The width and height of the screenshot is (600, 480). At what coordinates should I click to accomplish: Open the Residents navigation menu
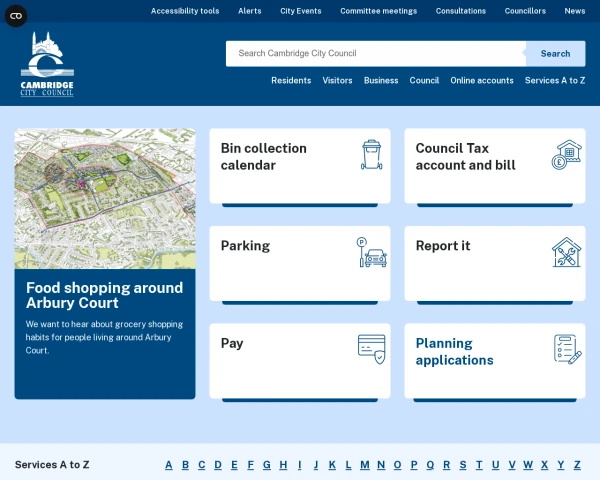click(x=291, y=81)
